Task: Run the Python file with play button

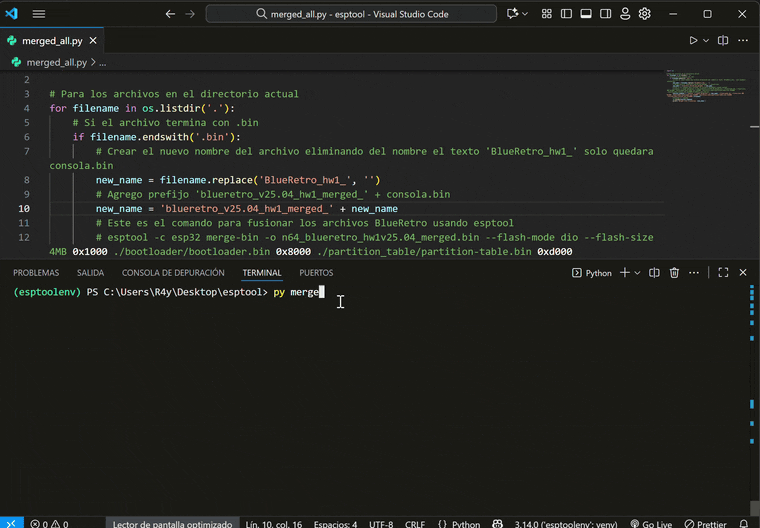Action: 693,41
